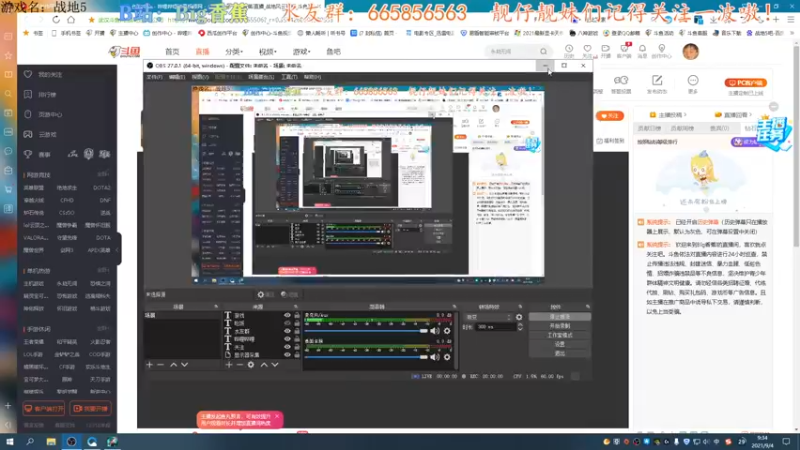The image size is (800, 450).
Task: Toggle lock on 显示器采集 source
Action: pyautogui.click(x=297, y=355)
